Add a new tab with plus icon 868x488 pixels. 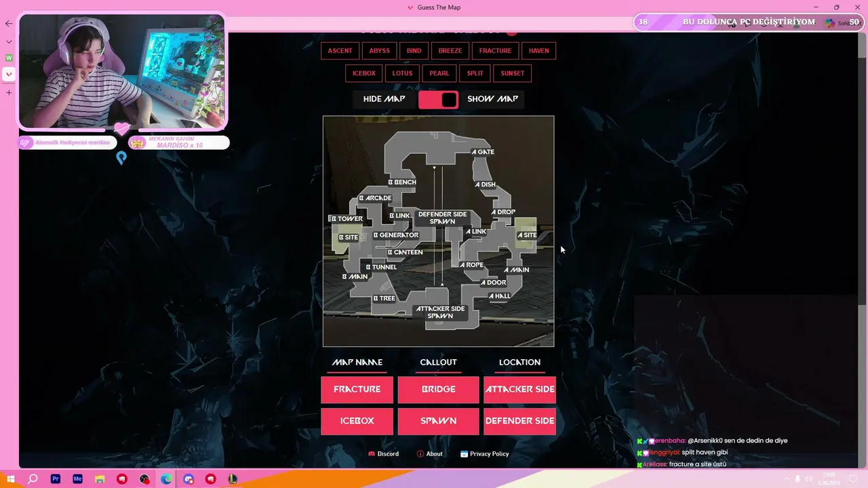point(9,92)
